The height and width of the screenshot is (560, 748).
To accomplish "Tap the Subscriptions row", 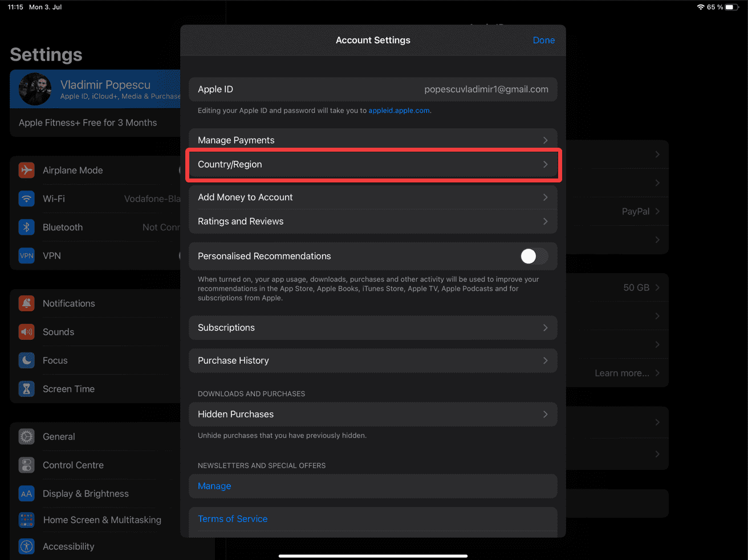I will (373, 328).
